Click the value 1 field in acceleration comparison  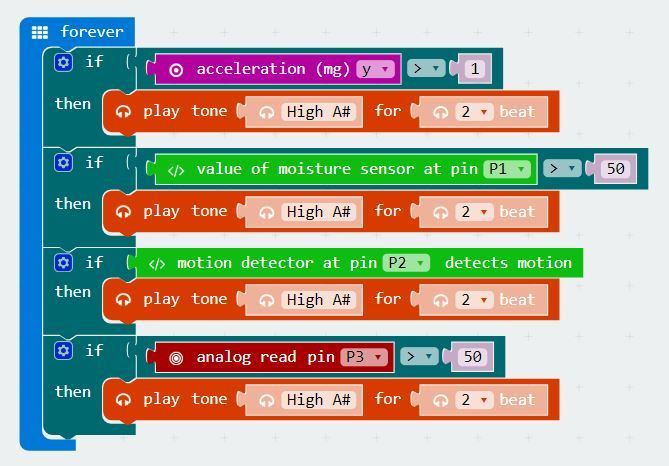pyautogui.click(x=475, y=69)
